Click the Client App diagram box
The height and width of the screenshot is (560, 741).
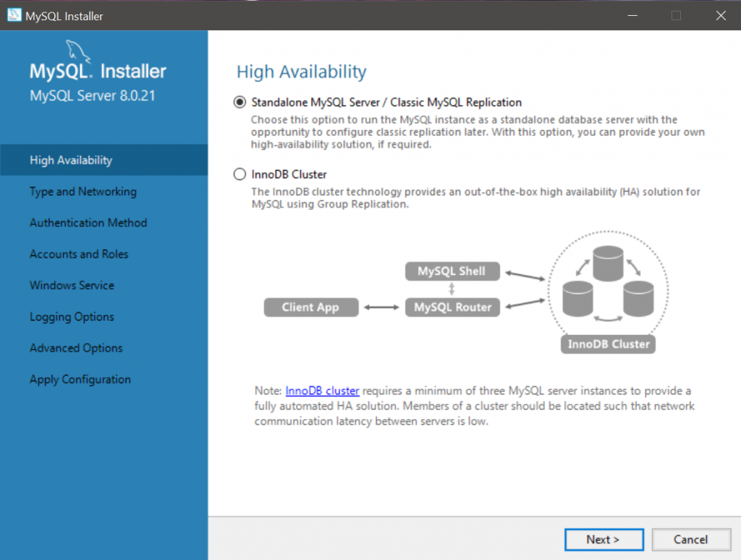[311, 307]
